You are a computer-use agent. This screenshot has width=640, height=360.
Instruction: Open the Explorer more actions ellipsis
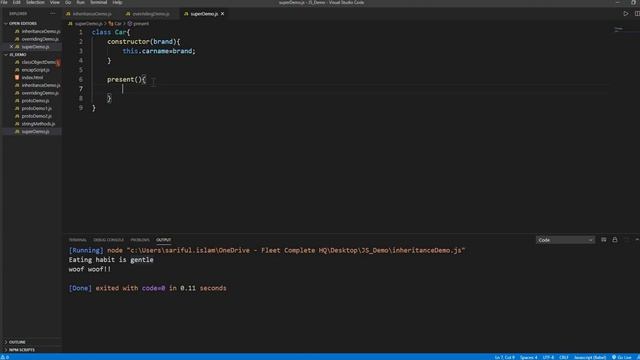click(53, 13)
